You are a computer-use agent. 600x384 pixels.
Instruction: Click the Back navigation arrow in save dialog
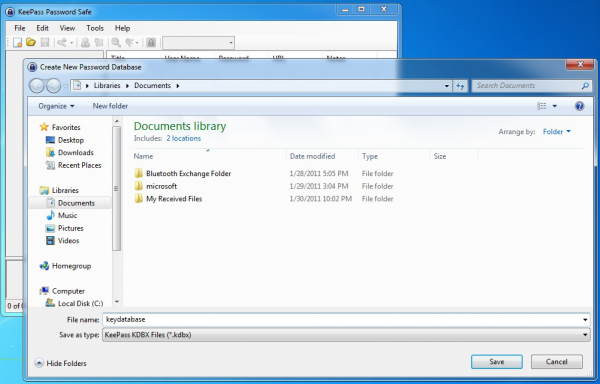coord(37,86)
